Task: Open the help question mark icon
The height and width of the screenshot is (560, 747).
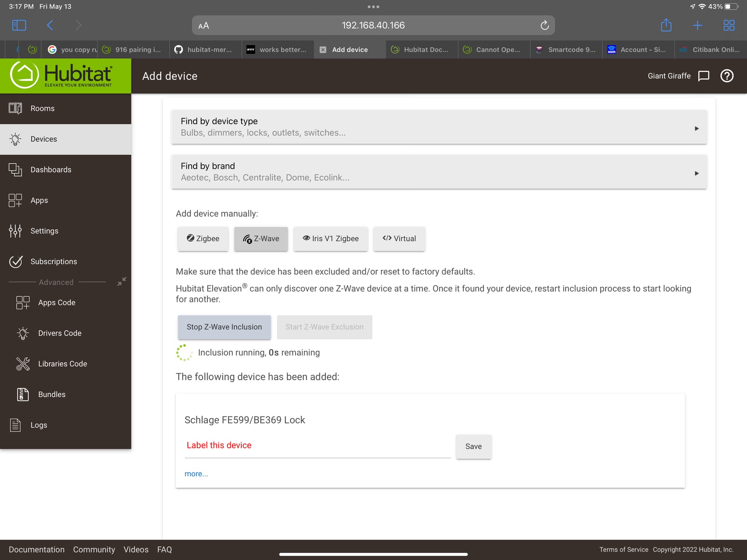Action: click(x=727, y=76)
